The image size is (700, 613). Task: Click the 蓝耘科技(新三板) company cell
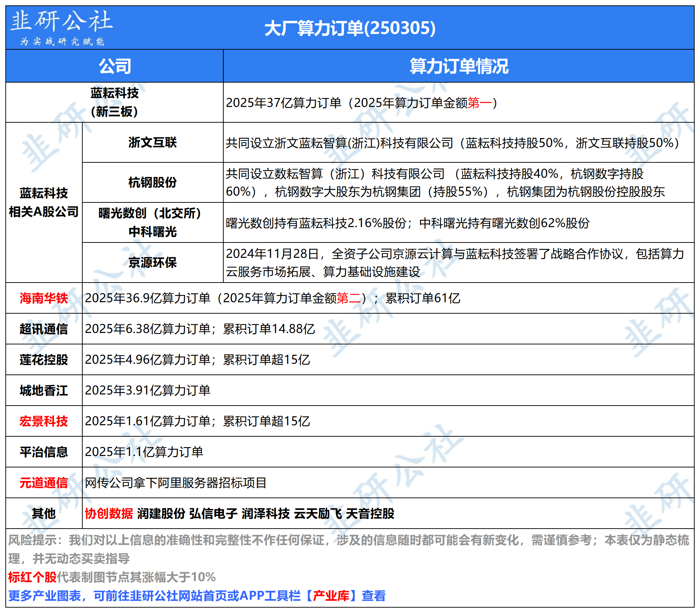[x=115, y=102]
